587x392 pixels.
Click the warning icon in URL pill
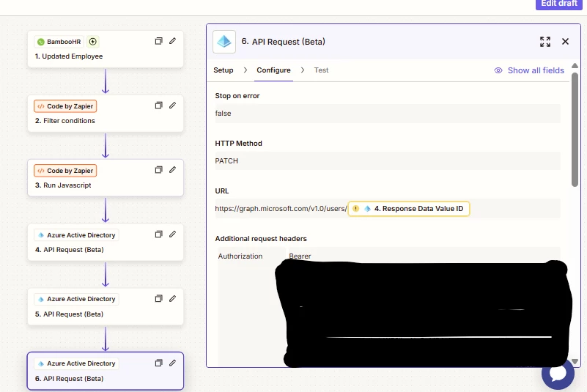coord(356,209)
